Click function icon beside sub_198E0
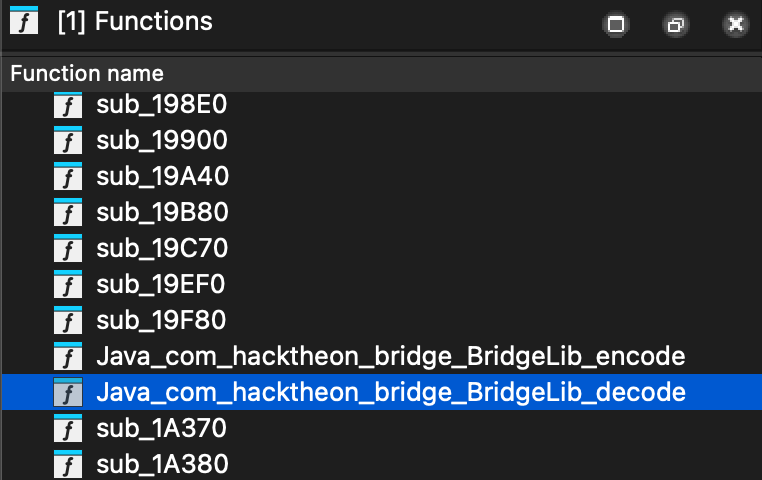 coord(68,104)
